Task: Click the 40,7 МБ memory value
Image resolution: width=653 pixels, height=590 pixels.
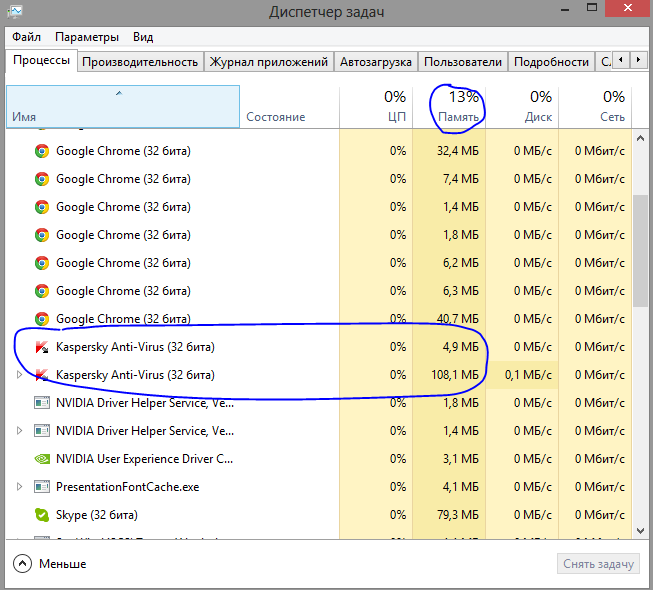Action: click(458, 319)
